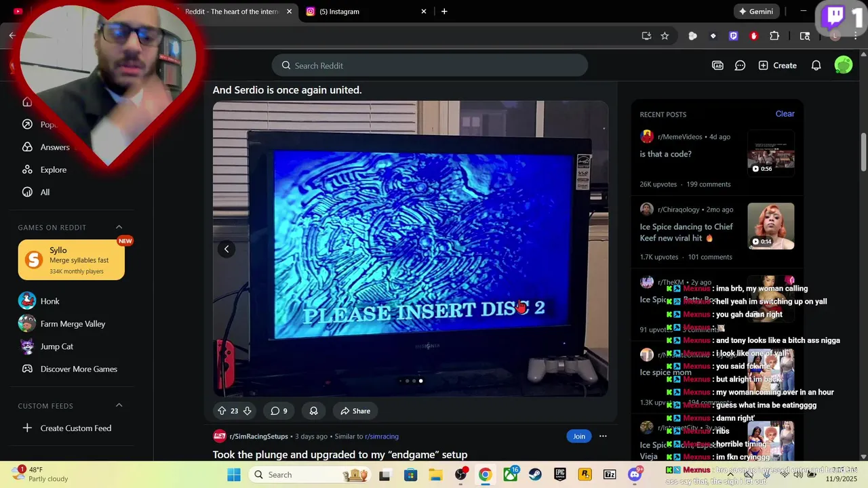Screen dimensions: 868x488
Task: Open the Jump Cat game
Action: [56, 346]
